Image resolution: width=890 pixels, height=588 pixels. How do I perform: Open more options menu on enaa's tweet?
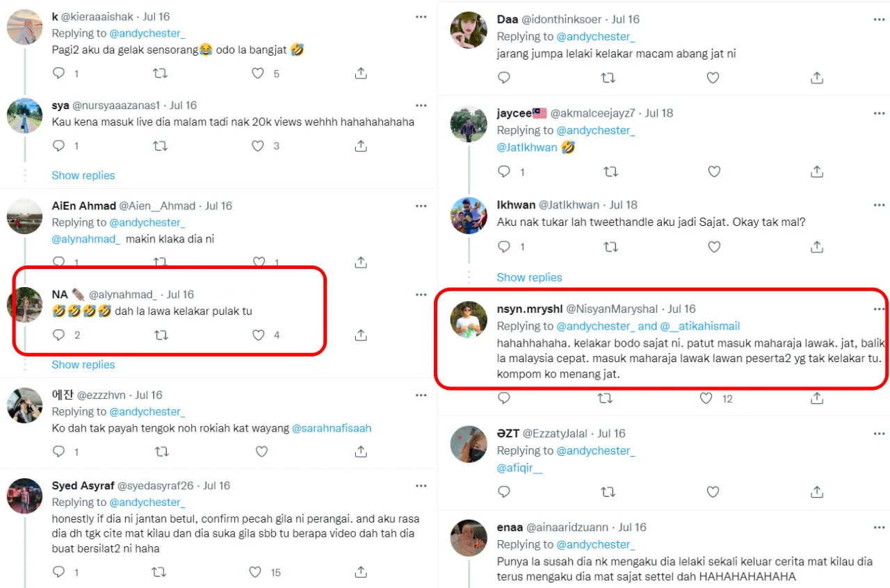(x=879, y=528)
